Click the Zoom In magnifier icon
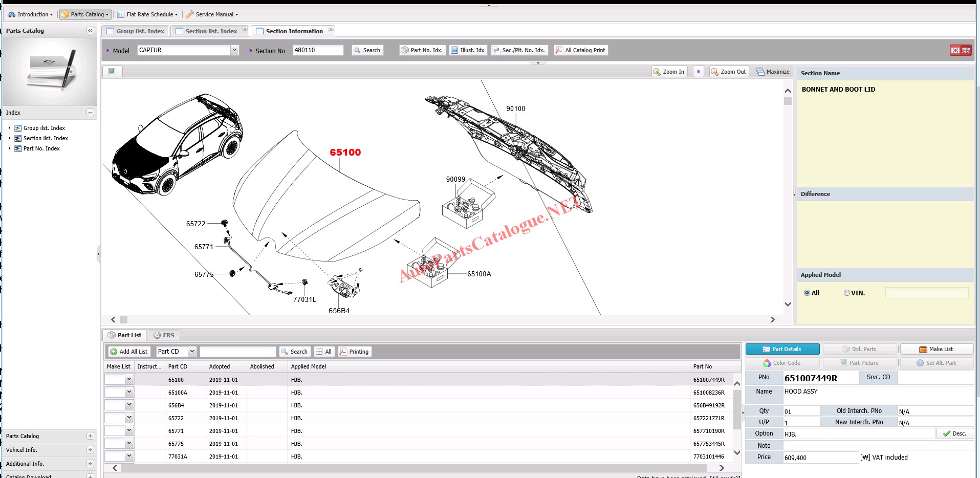Screen dimensions: 980x478 pos(657,72)
